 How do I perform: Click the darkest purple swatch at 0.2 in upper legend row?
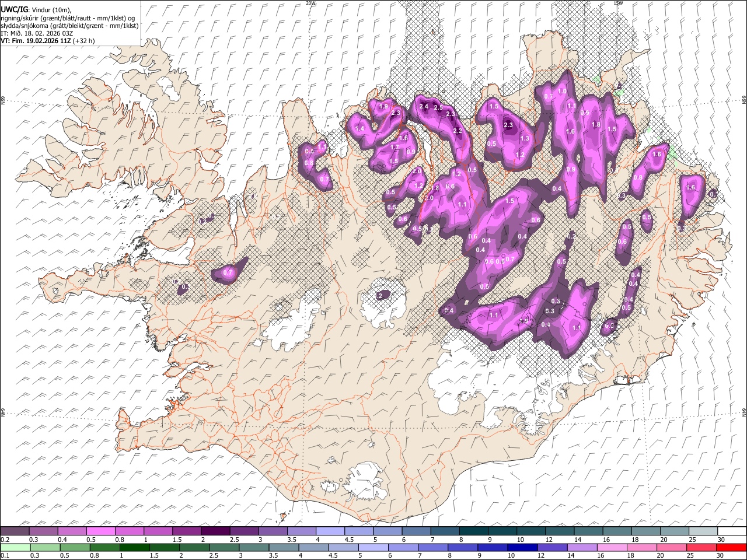coord(15,531)
